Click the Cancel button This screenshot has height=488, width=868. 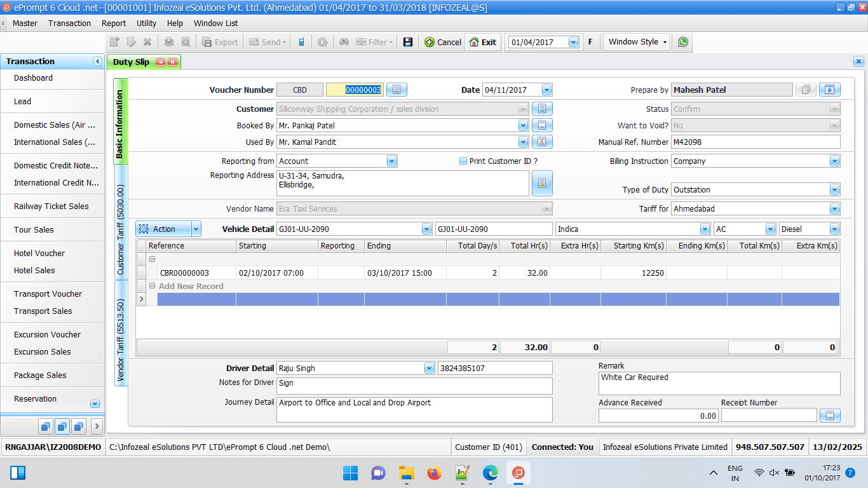click(x=442, y=42)
